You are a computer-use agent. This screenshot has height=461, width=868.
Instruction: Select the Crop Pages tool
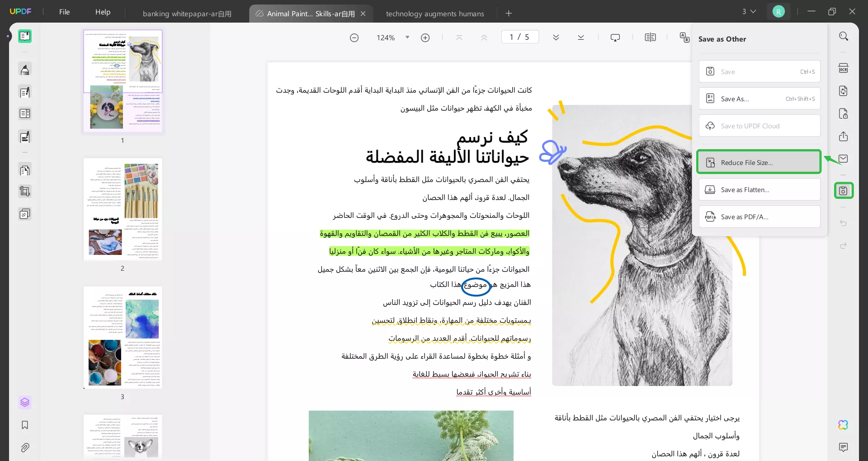pyautogui.click(x=25, y=191)
